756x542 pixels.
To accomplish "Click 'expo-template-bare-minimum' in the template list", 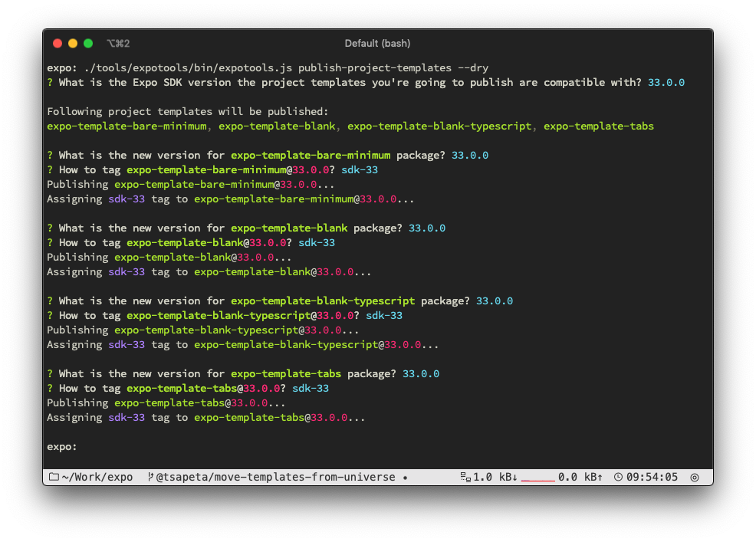I will pos(127,126).
